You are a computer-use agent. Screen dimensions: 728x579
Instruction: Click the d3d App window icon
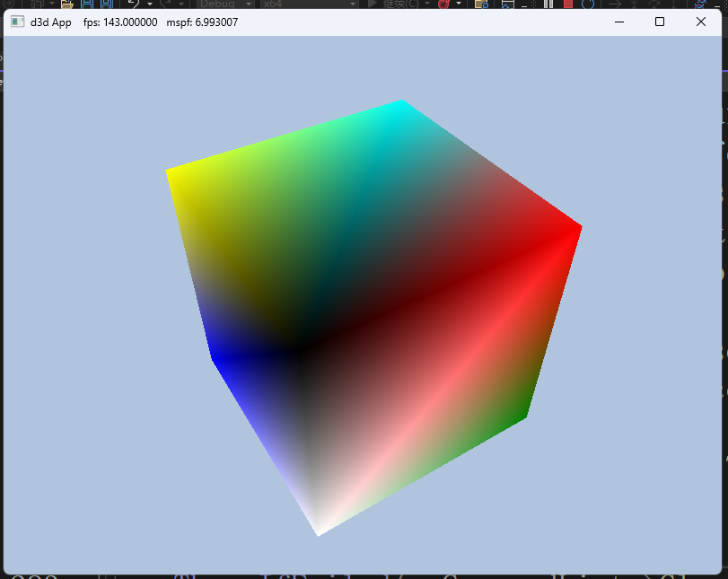pyautogui.click(x=18, y=22)
